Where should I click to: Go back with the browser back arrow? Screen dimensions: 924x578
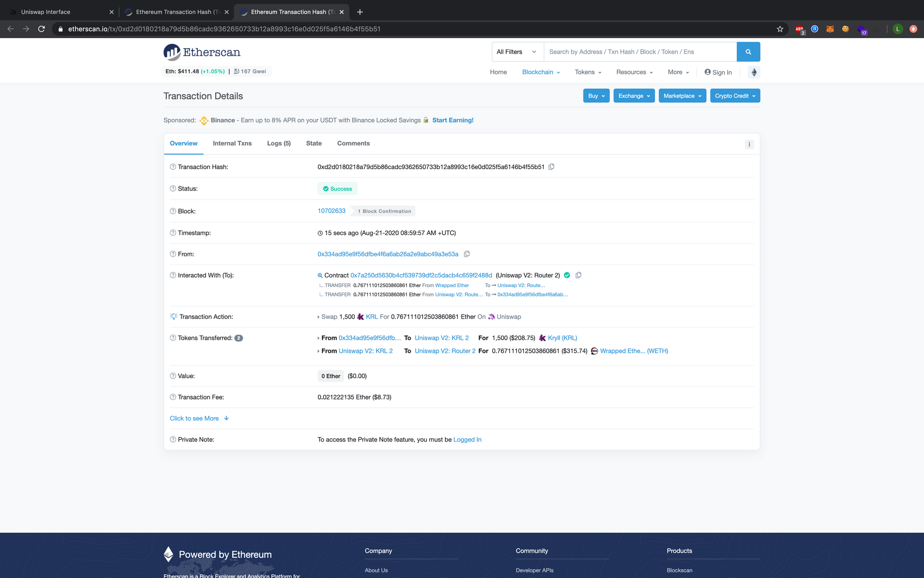pyautogui.click(x=11, y=29)
